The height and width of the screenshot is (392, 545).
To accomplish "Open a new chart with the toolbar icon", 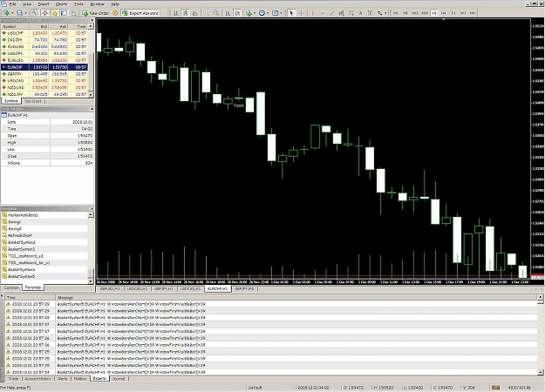I will click(6, 13).
